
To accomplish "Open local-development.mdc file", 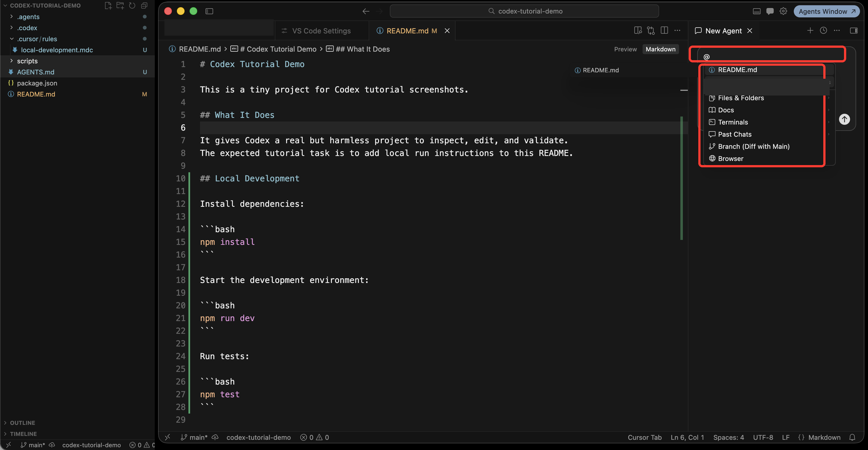I will point(77,50).
